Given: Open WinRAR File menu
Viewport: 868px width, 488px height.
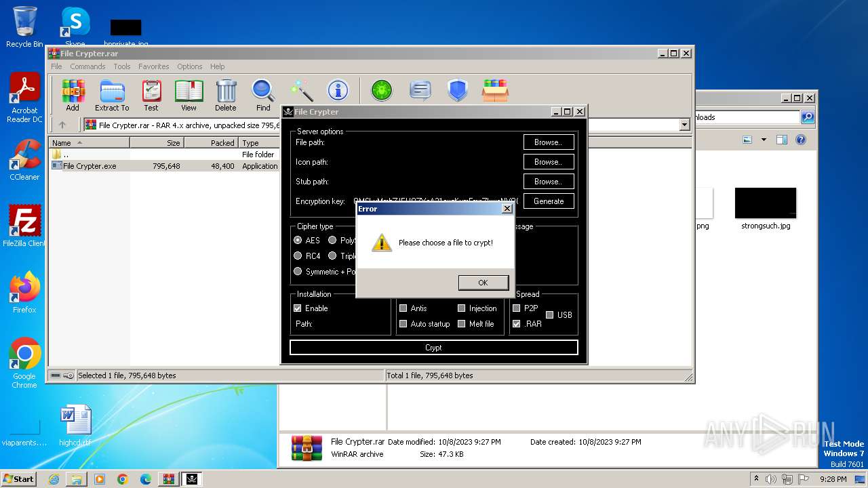Looking at the screenshot, I should click(56, 66).
